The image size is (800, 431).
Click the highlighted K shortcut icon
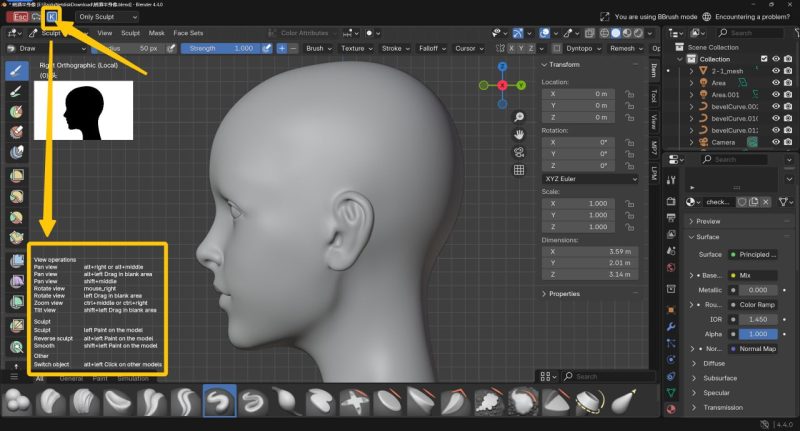pyautogui.click(x=52, y=17)
